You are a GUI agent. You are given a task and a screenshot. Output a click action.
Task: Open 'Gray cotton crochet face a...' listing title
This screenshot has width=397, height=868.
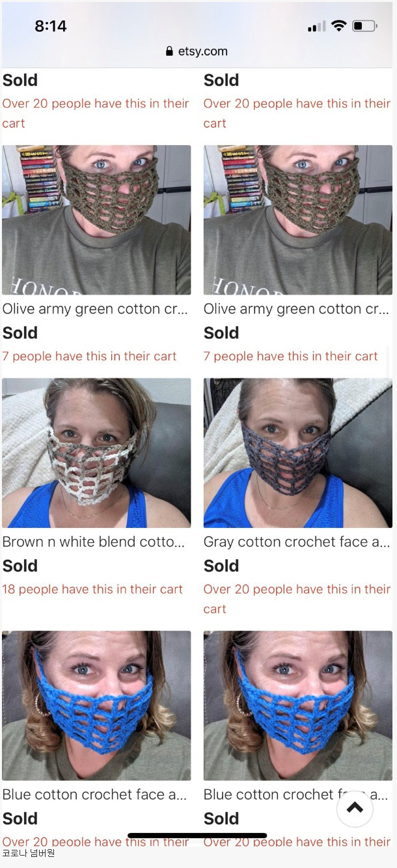point(297,542)
